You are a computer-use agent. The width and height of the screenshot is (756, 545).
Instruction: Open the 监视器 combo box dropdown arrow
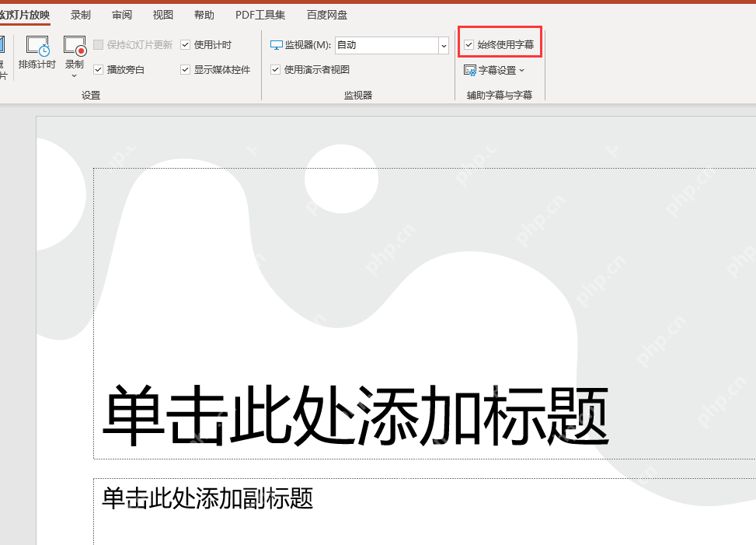point(444,46)
